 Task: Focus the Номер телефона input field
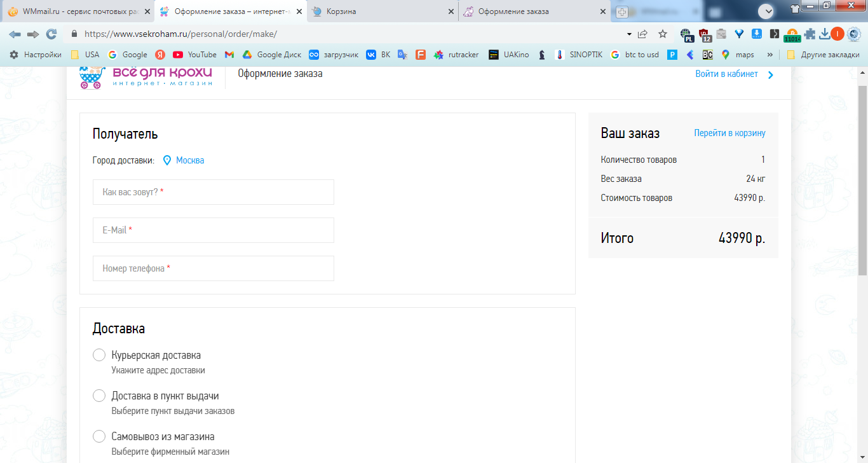tap(214, 268)
